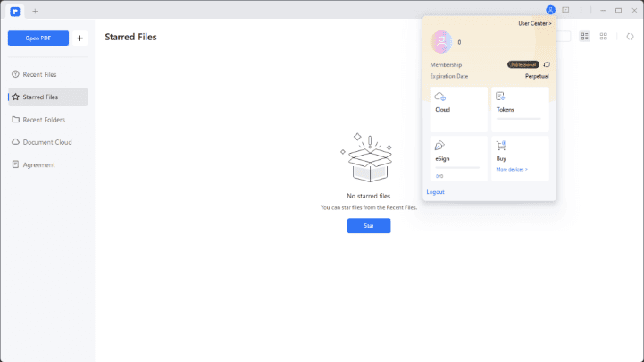This screenshot has height=362, width=644.
Task: Open Document Cloud
Action: pos(47,142)
